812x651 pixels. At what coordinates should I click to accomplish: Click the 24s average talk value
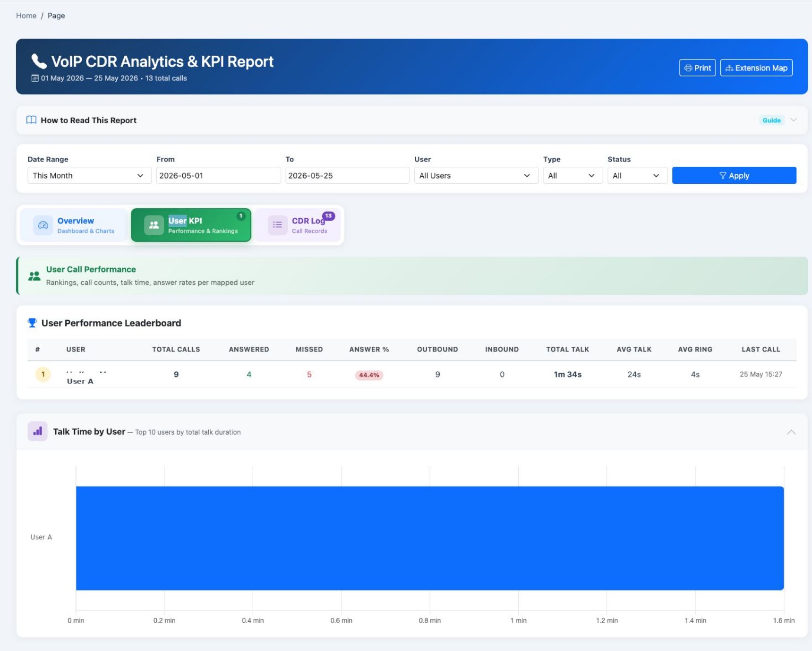634,375
